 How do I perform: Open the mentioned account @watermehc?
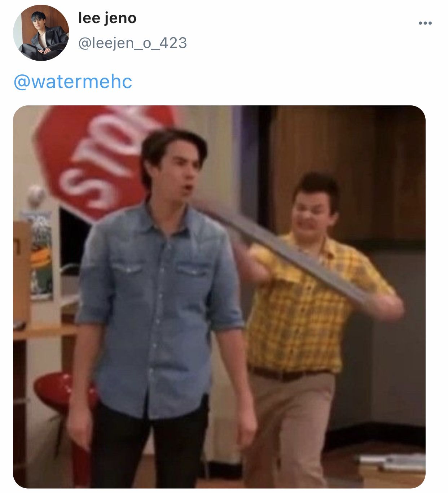73,82
